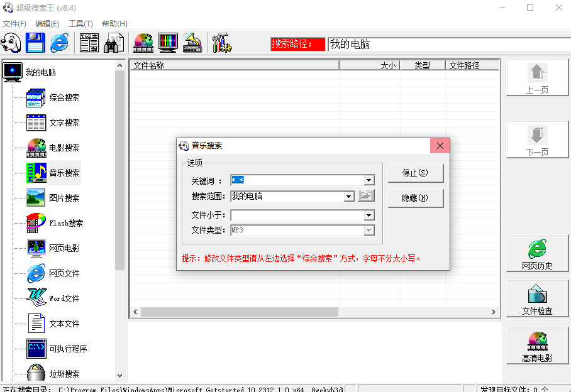The width and height of the screenshot is (571, 392).
Task: Click the floppy disk save icon
Action: point(35,43)
